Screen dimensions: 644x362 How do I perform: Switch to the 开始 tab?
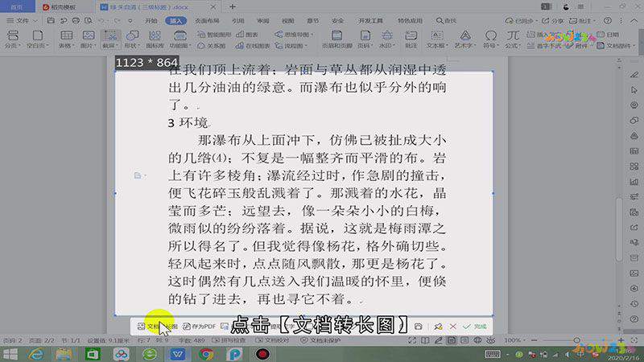[151, 21]
